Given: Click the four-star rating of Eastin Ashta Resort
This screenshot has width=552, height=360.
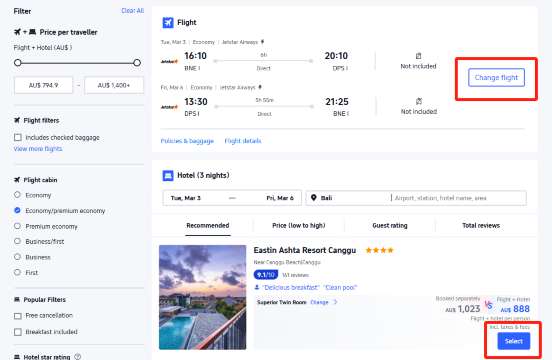Looking at the screenshot, I should pyautogui.click(x=380, y=250).
